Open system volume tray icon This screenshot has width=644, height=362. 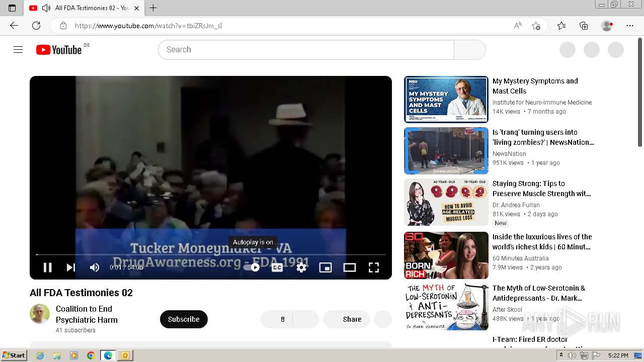[572, 355]
